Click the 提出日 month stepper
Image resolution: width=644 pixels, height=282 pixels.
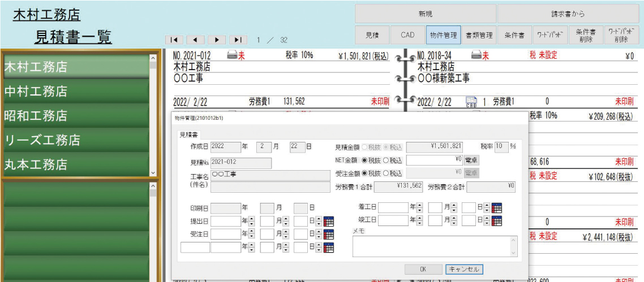[285, 222]
